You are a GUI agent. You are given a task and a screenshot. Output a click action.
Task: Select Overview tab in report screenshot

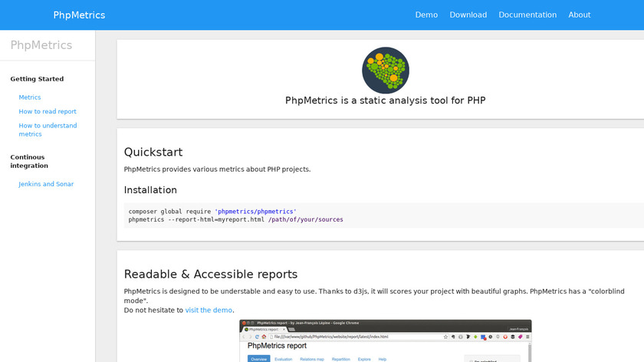(x=258, y=358)
